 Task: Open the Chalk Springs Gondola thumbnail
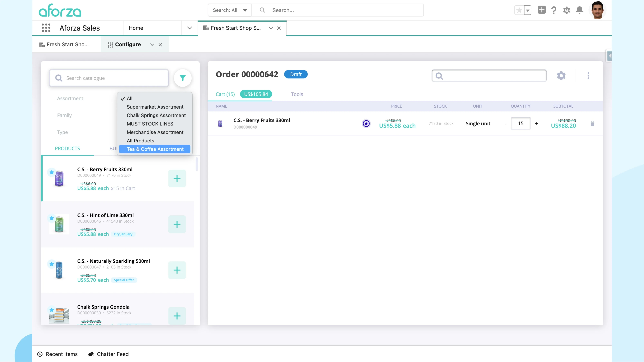(x=59, y=316)
